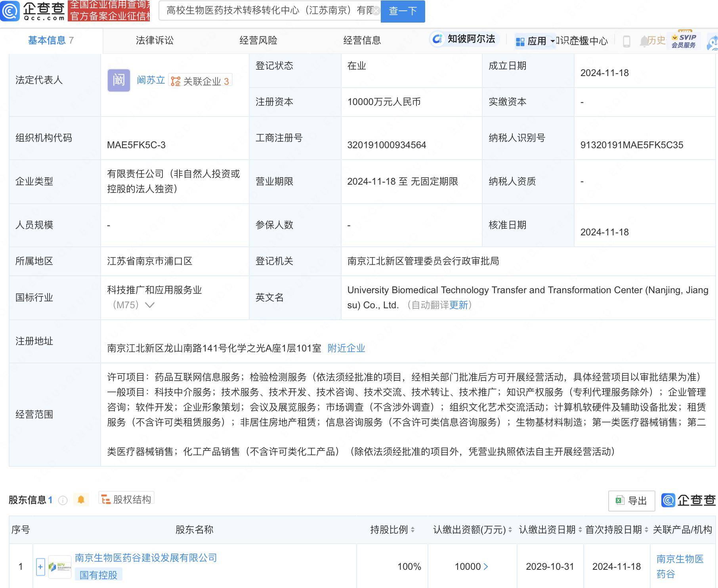Select registered capital 10000万元人民币
Image resolution: width=718 pixels, height=588 pixels.
click(384, 102)
